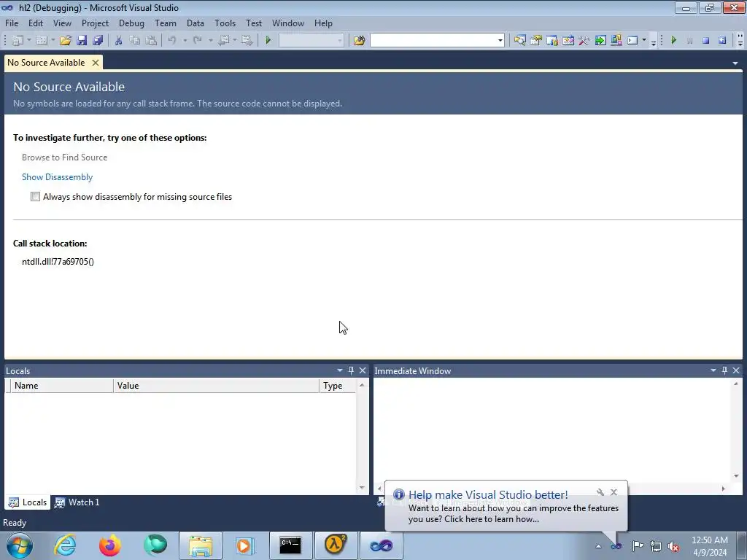Open New Project dropdown arrow
This screenshot has height=560, width=747.
29,41
